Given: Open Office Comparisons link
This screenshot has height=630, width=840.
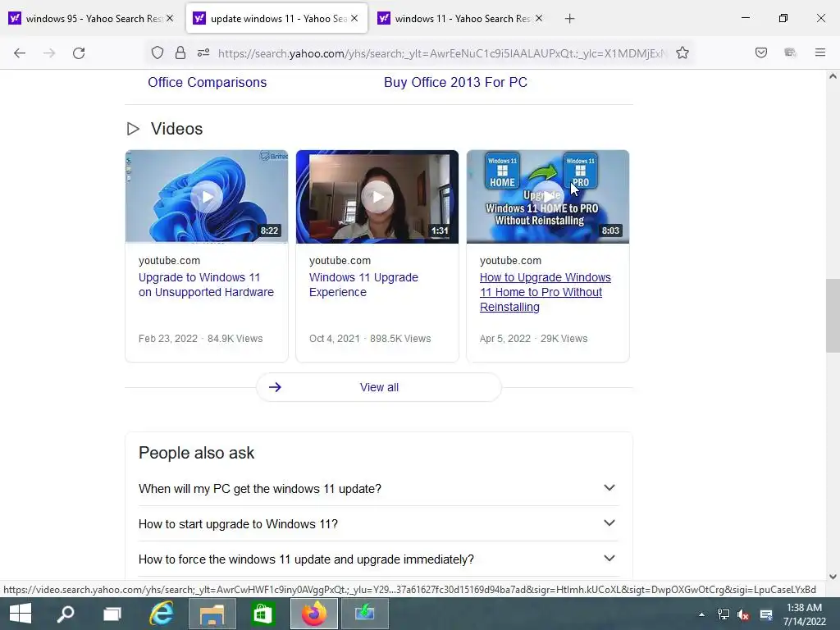Looking at the screenshot, I should [x=208, y=83].
